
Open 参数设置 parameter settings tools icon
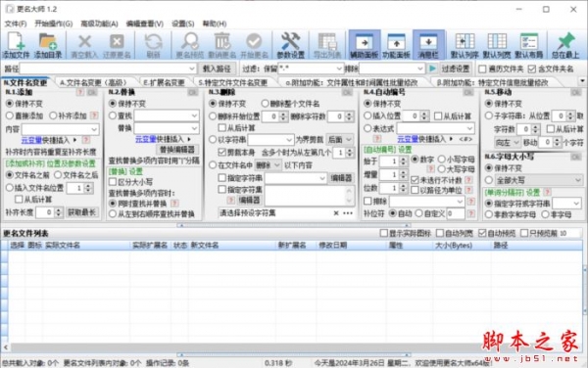[x=291, y=45]
